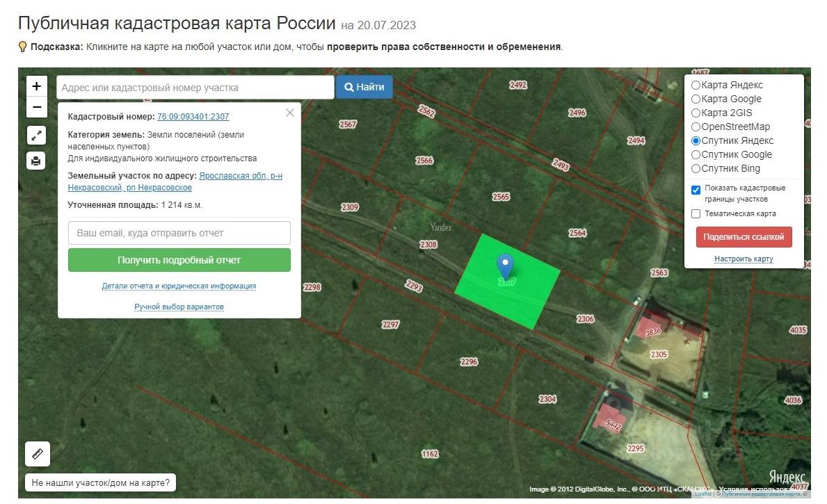The image size is (827, 504).
Task: Select parcel labeled 2496 on map
Action: (577, 113)
